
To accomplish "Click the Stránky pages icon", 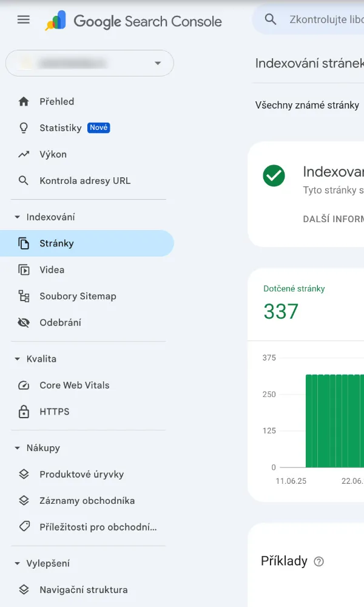I will pyautogui.click(x=24, y=243).
